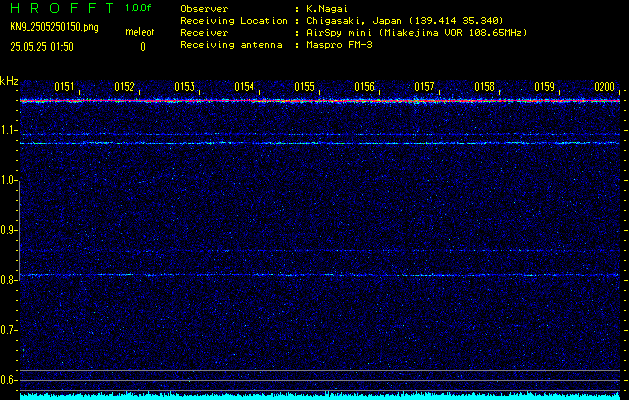Click the 0159 time marker
Screen dimensions: 629x400
(544, 87)
